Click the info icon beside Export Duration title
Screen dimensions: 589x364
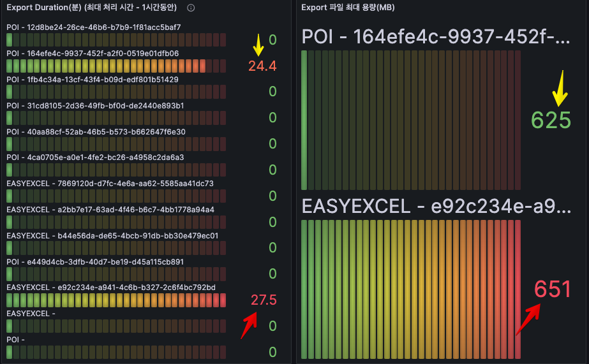tap(191, 8)
